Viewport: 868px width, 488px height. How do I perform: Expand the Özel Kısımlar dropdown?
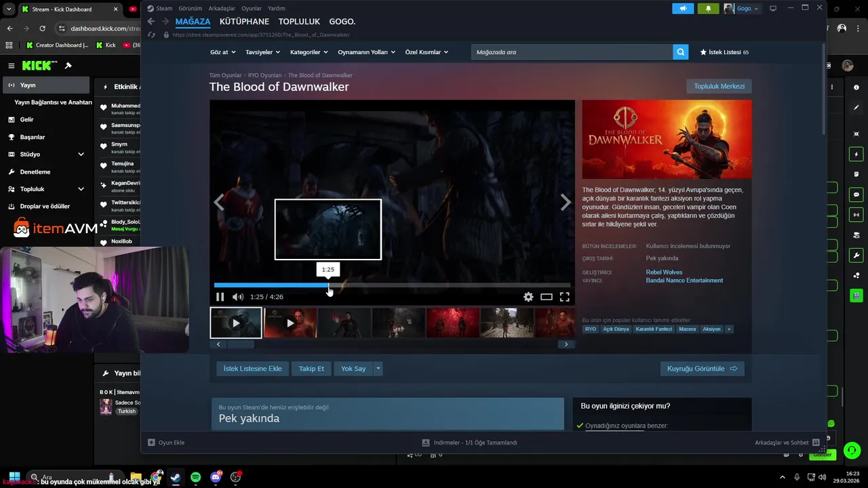(427, 52)
